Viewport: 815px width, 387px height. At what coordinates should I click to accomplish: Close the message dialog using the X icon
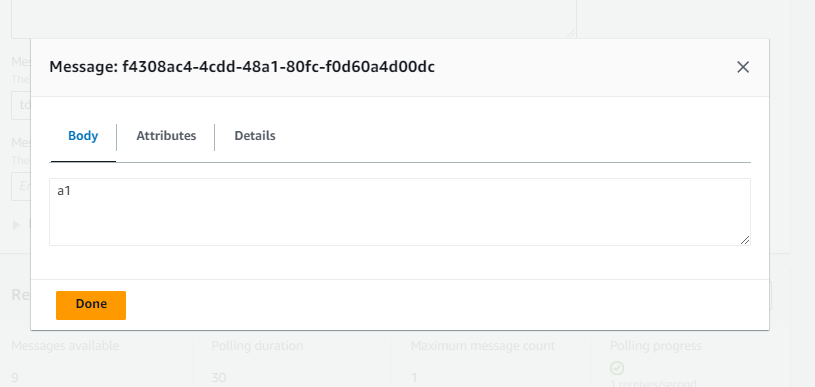click(x=743, y=67)
